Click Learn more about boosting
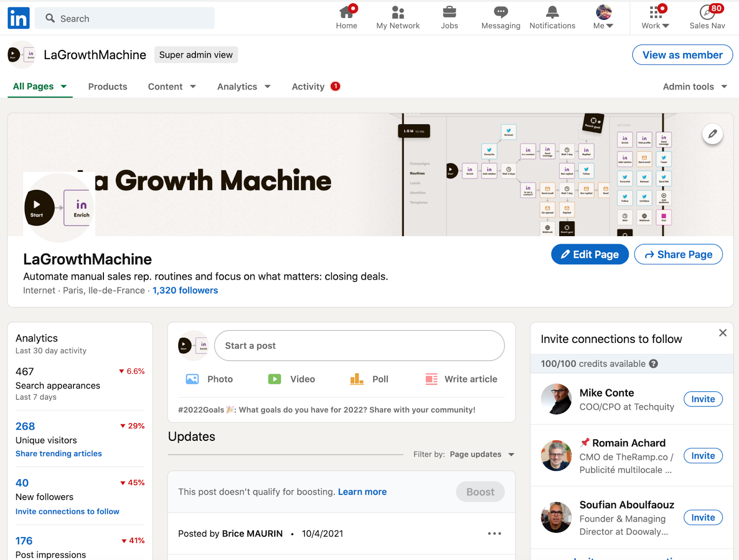This screenshot has height=560, width=739. click(362, 492)
